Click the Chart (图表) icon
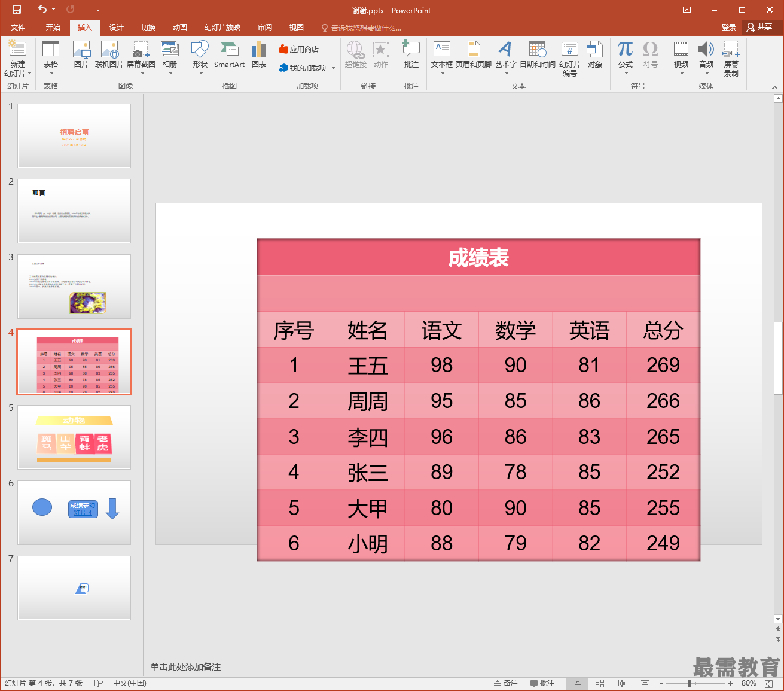The width and height of the screenshot is (784, 691). [259, 55]
